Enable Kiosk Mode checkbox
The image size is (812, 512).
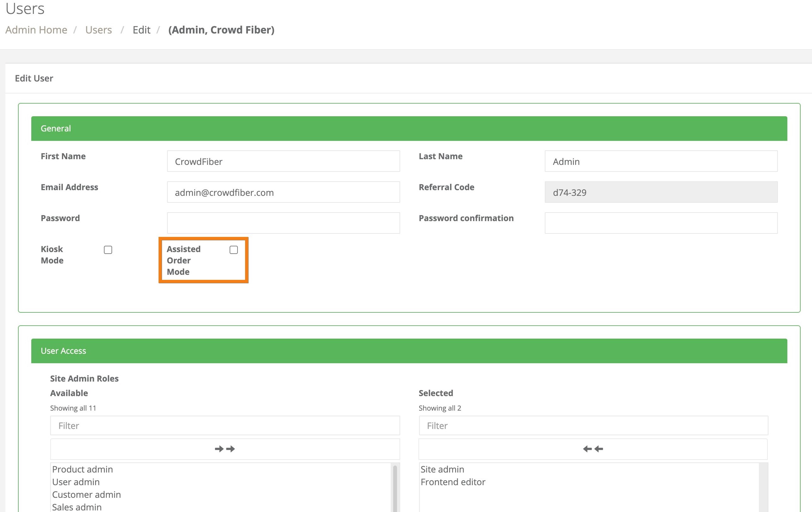(x=108, y=250)
